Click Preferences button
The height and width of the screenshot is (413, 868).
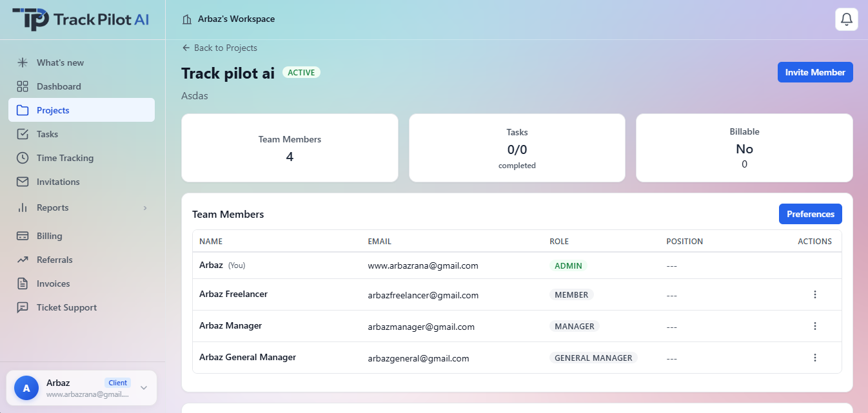[811, 214]
